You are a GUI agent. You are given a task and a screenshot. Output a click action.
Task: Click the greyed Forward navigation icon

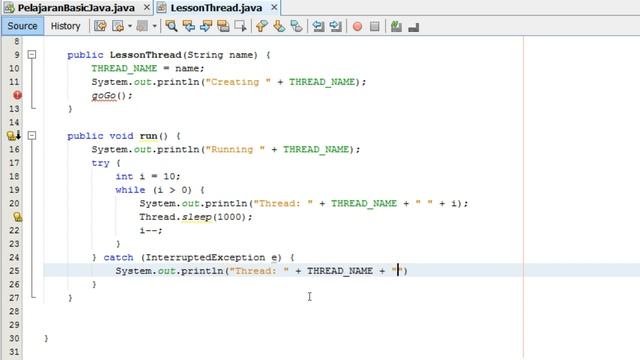(142, 26)
